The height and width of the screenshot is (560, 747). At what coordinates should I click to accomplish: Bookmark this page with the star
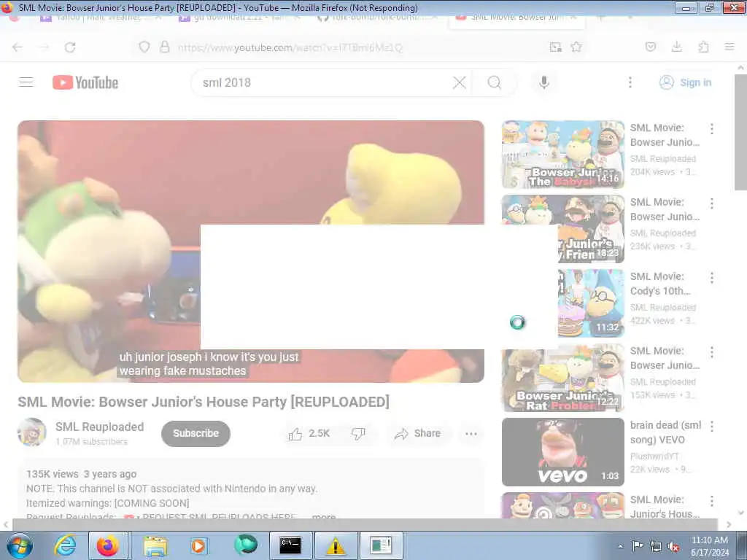pos(576,47)
